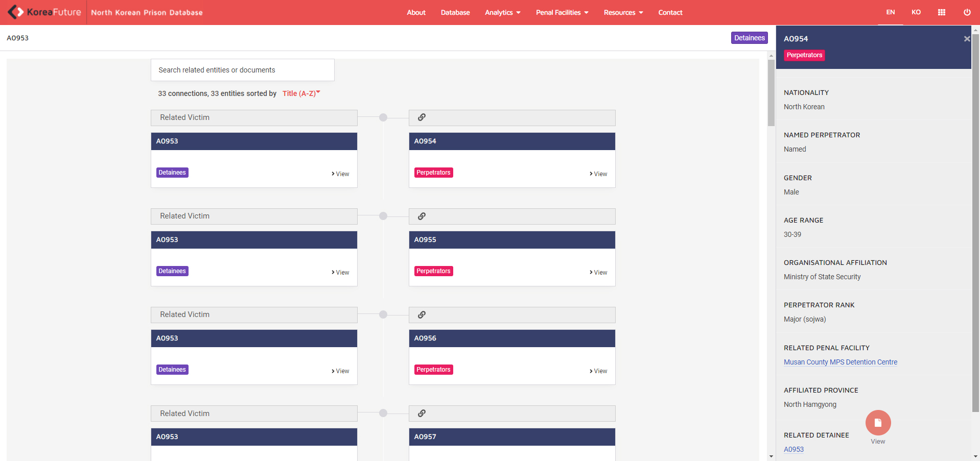
Task: Click the Korea Future logo icon
Action: pos(16,12)
